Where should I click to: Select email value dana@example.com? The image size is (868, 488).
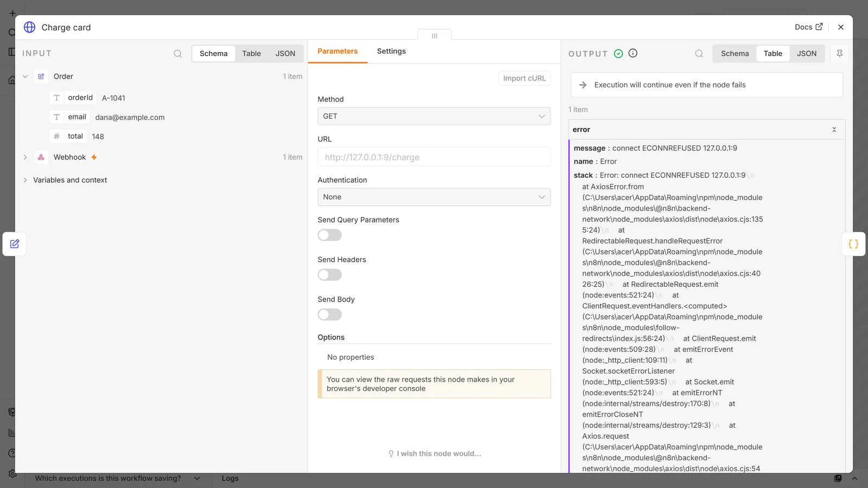[x=130, y=117]
